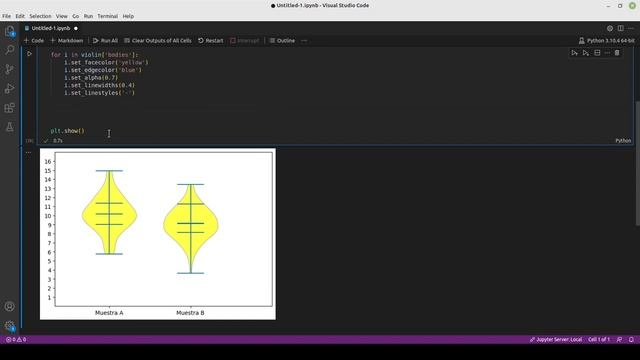Open editor more actions ellipsis at top right
The height and width of the screenshot is (360, 640).
pyautogui.click(x=631, y=28)
